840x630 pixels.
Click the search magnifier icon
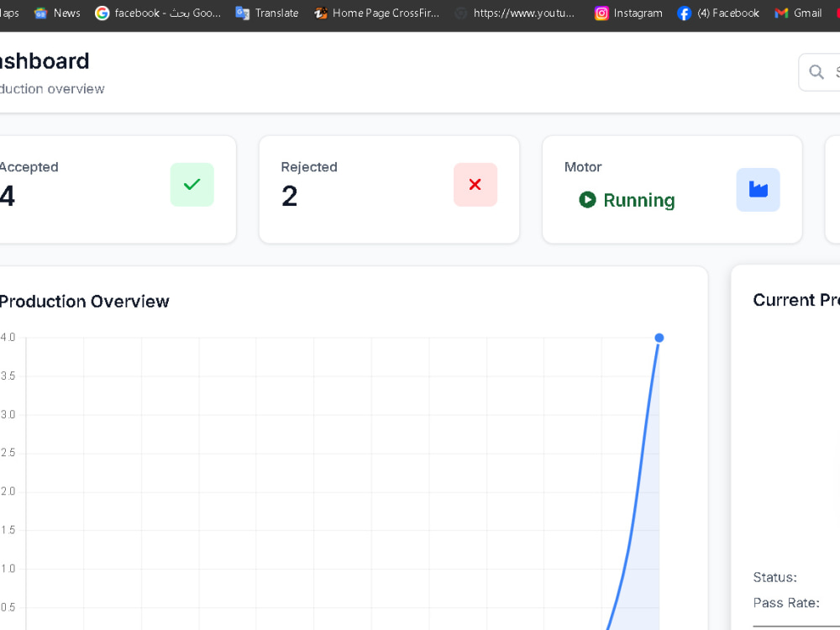[x=816, y=71]
